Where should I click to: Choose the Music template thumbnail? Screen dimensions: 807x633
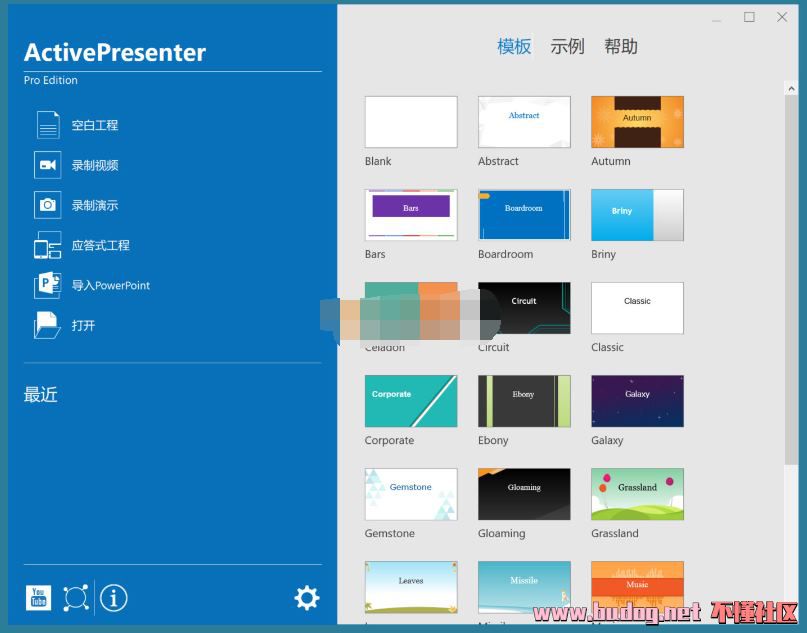[637, 587]
